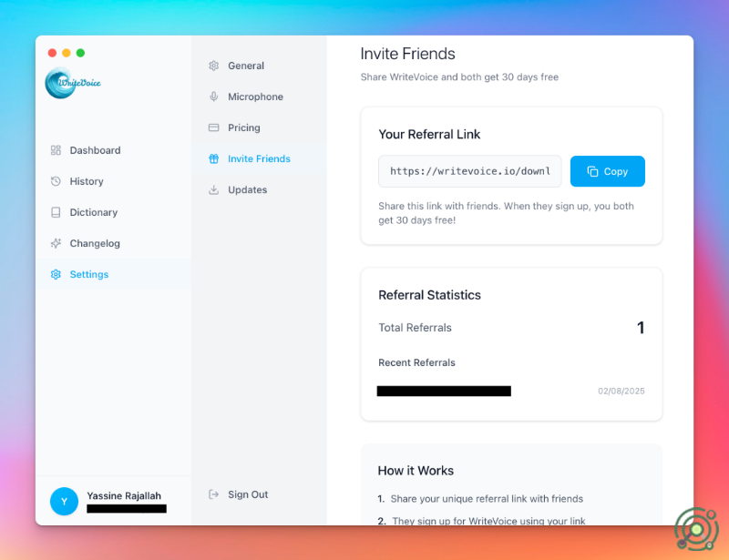The width and height of the screenshot is (729, 560).
Task: Click the History clock icon
Action: point(56,181)
